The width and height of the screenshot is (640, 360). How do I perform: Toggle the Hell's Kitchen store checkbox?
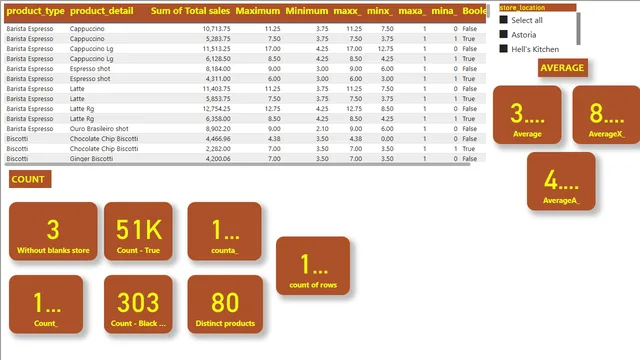(x=504, y=49)
